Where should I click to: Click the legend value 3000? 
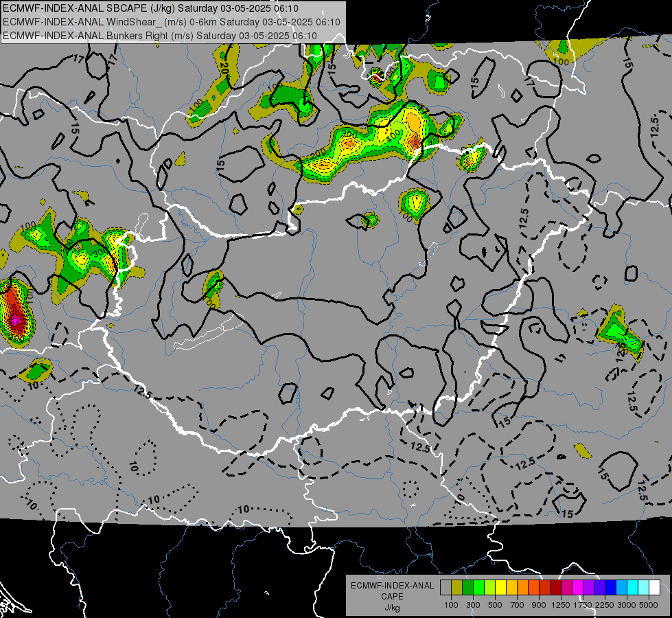tap(627, 605)
